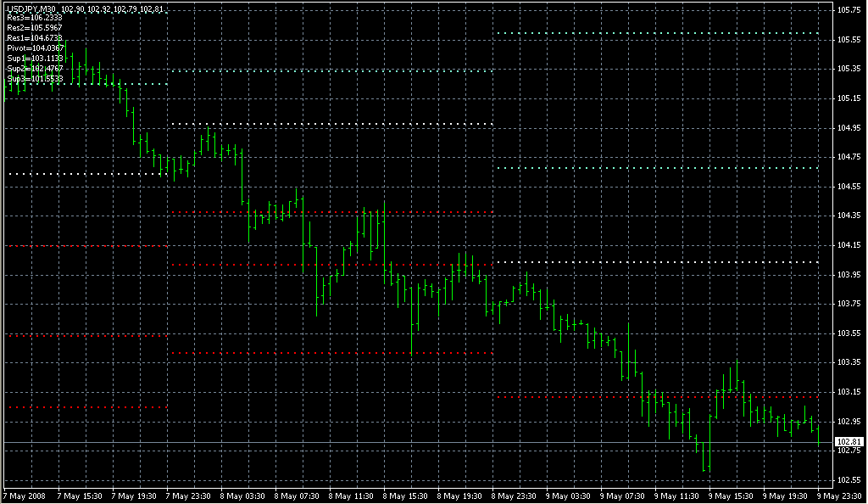This screenshot has height=504, width=868.
Task: Click the Pivot=104.0367 label
Action: pyautogui.click(x=36, y=48)
